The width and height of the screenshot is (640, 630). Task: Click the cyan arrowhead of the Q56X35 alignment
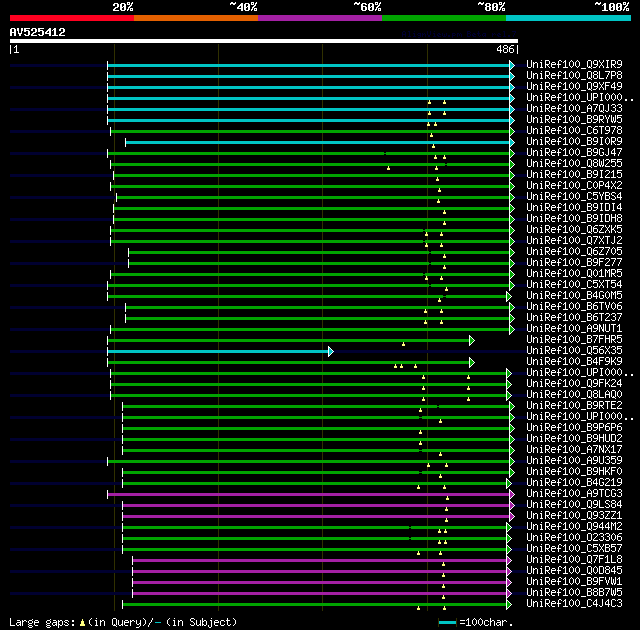[x=331, y=351]
